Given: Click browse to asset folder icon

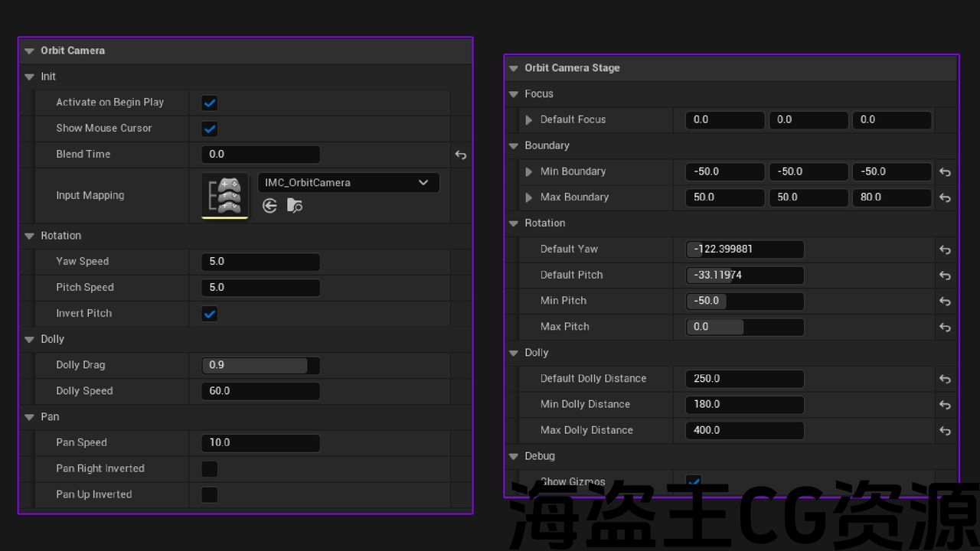Looking at the screenshot, I should [x=294, y=206].
